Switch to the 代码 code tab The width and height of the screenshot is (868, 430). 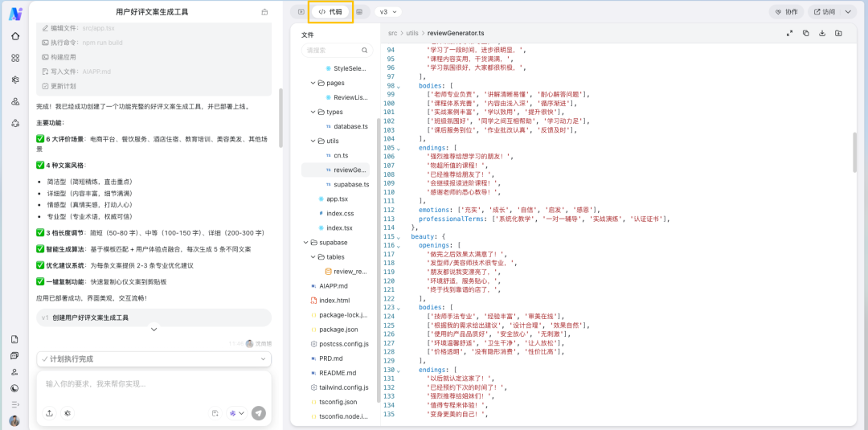click(x=330, y=12)
